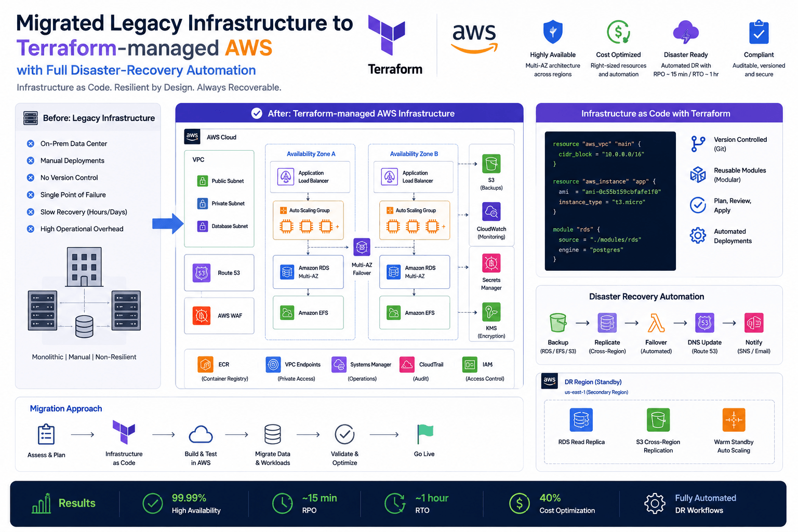
Task: Click the RDS Read Replica icon
Action: (x=581, y=420)
